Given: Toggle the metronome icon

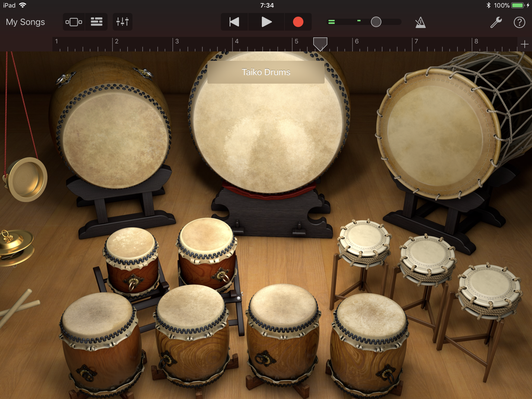Looking at the screenshot, I should point(420,22).
